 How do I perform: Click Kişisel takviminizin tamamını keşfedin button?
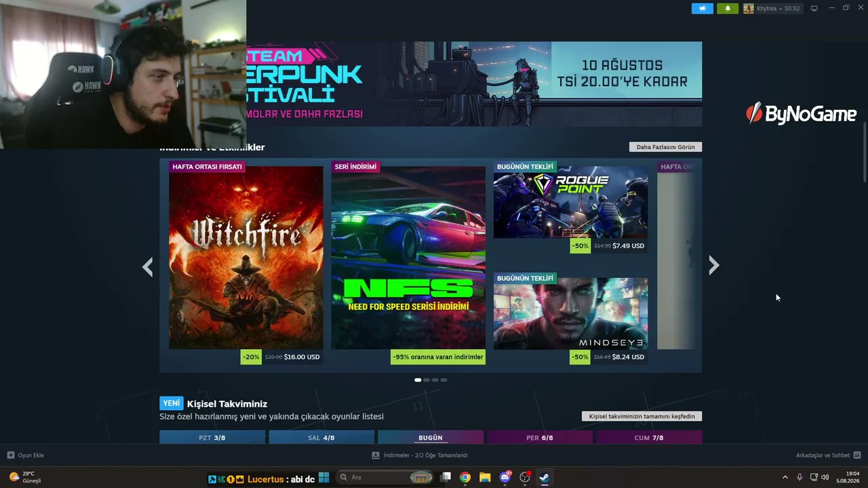point(642,416)
